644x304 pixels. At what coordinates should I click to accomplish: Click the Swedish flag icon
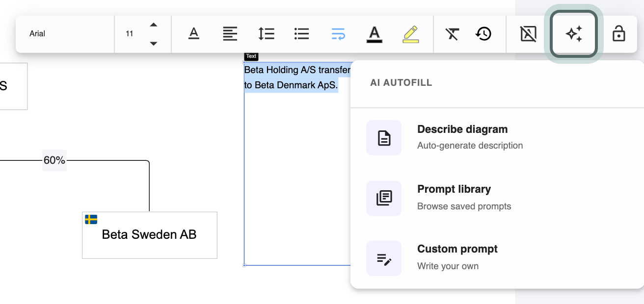91,219
